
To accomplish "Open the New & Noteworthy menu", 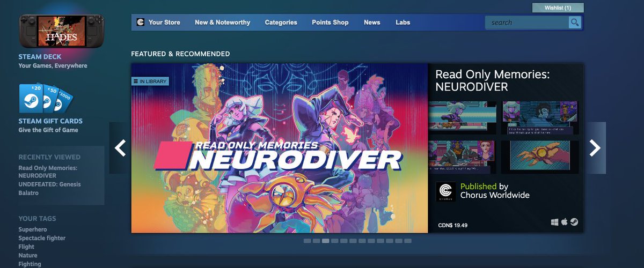I will (x=222, y=23).
